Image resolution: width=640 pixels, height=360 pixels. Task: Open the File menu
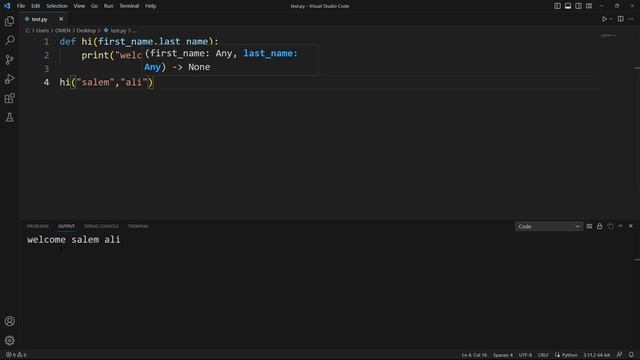21,6
